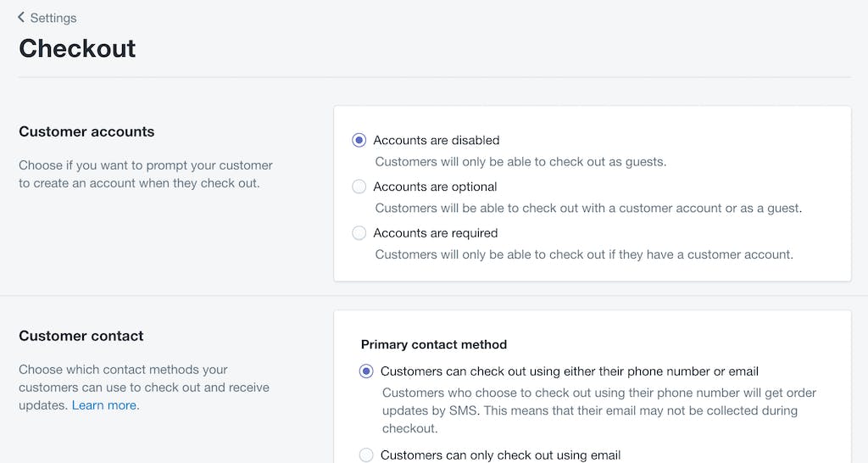Click the Customer accounts section heading
This screenshot has width=868, height=463.
(x=86, y=131)
